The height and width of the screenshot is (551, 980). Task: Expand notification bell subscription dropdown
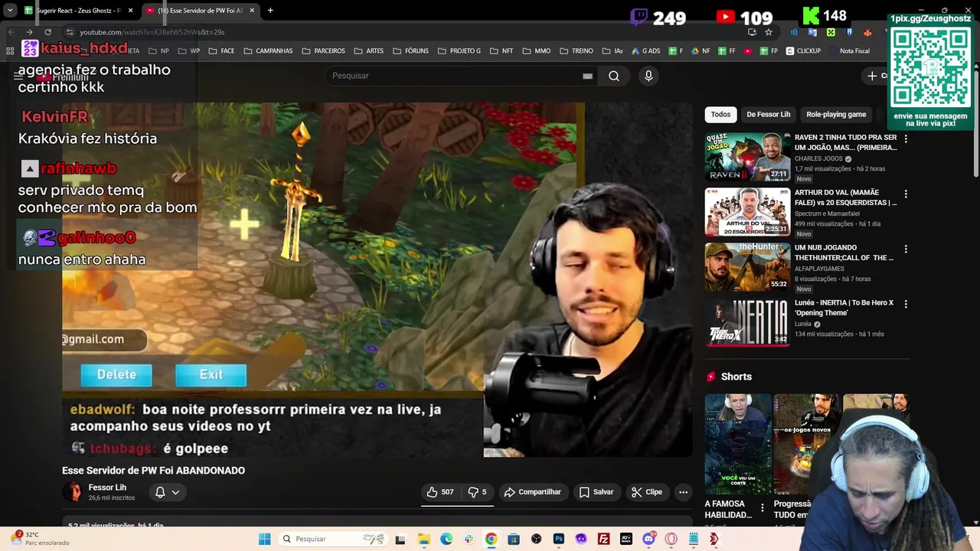pyautogui.click(x=168, y=492)
